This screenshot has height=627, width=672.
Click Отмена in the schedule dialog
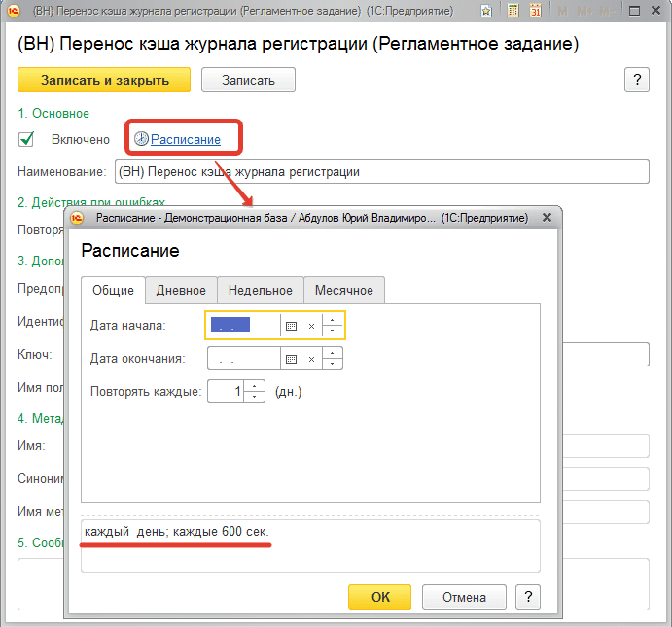point(464,597)
